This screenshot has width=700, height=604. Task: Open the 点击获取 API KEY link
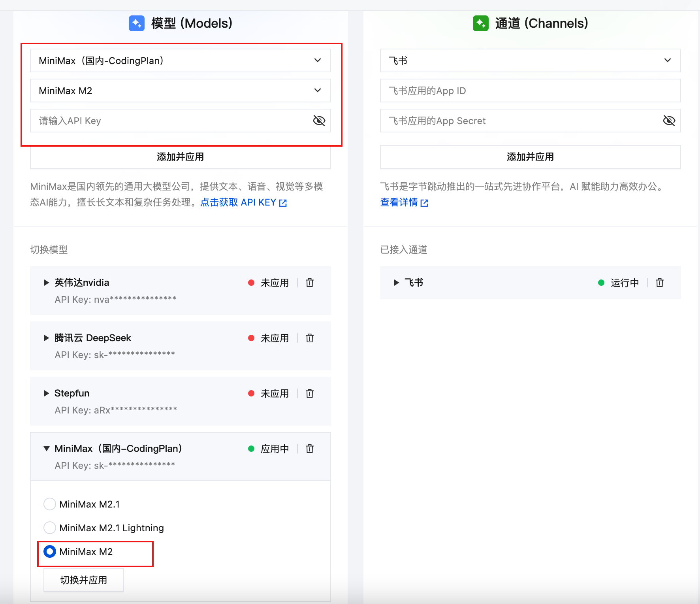(243, 202)
